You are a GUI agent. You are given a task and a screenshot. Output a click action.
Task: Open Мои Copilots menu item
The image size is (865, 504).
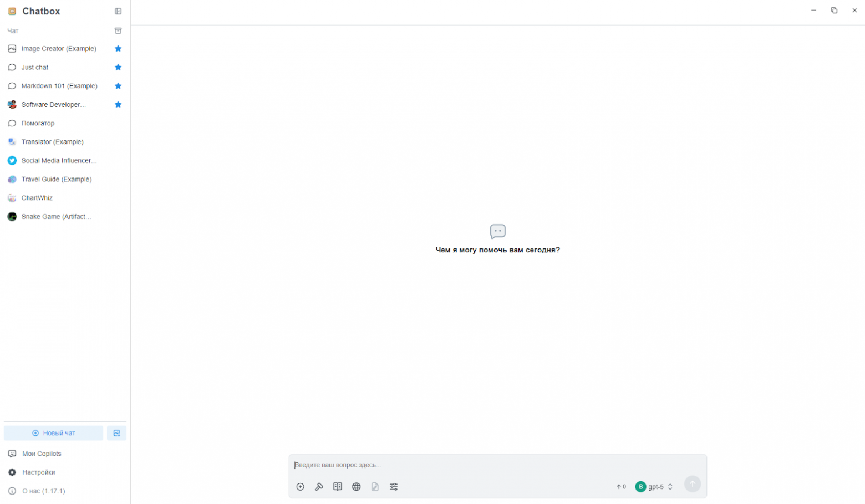coord(42,454)
